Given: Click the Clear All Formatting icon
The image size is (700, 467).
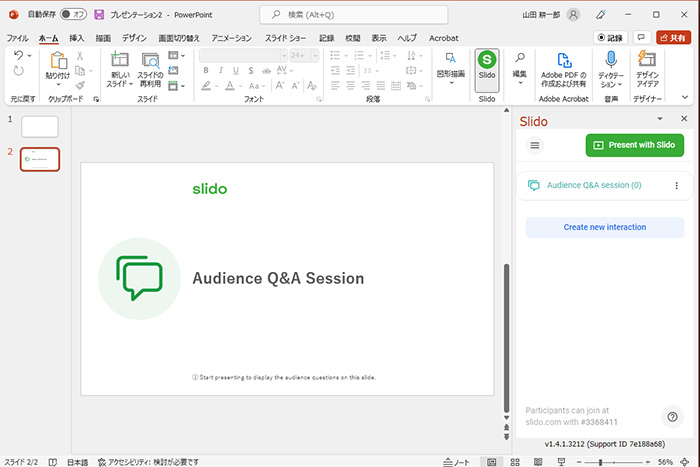Looking at the screenshot, I should 312,85.
